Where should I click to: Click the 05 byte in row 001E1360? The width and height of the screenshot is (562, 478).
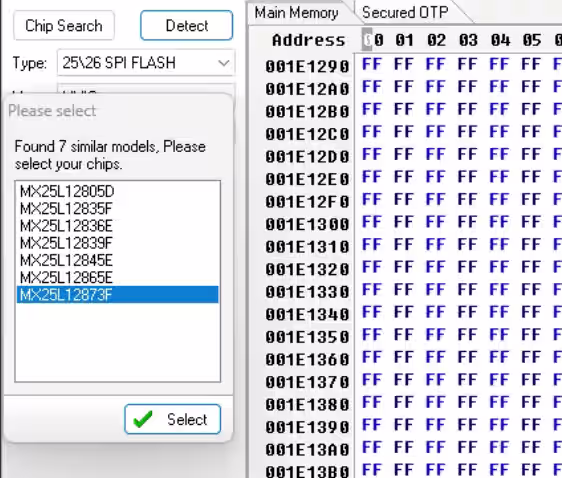(x=532, y=358)
